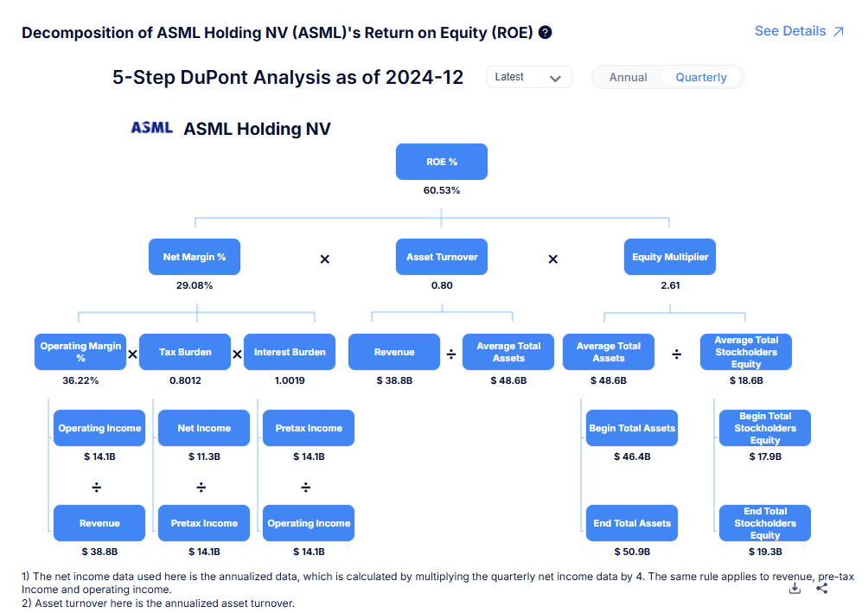This screenshot has height=613, width=868.
Task: Open the Latest period dropdown
Action: coord(528,77)
